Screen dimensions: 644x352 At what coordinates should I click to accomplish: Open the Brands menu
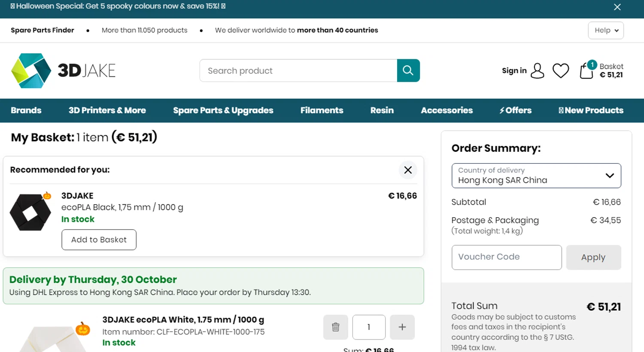pos(26,110)
